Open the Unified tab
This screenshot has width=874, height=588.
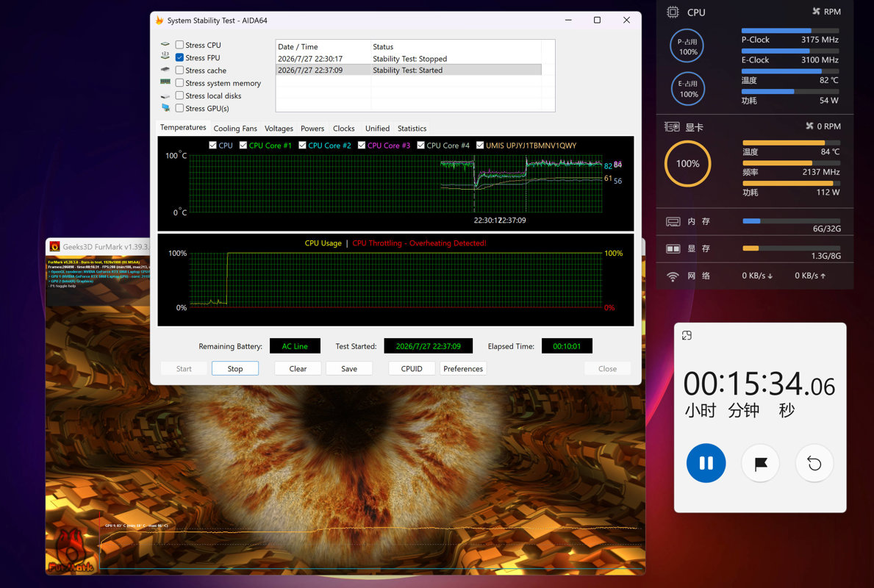coord(377,128)
